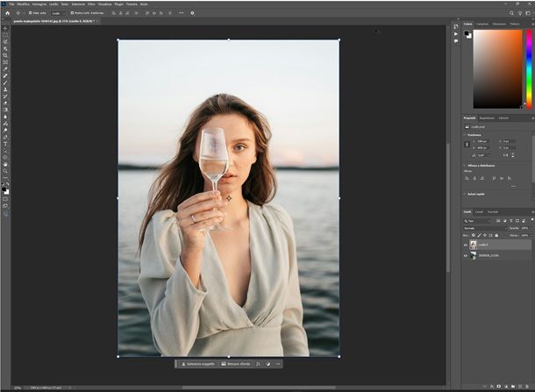Image resolution: width=535 pixels, height=392 pixels.
Task: Select the Type tool
Action: (x=5, y=144)
